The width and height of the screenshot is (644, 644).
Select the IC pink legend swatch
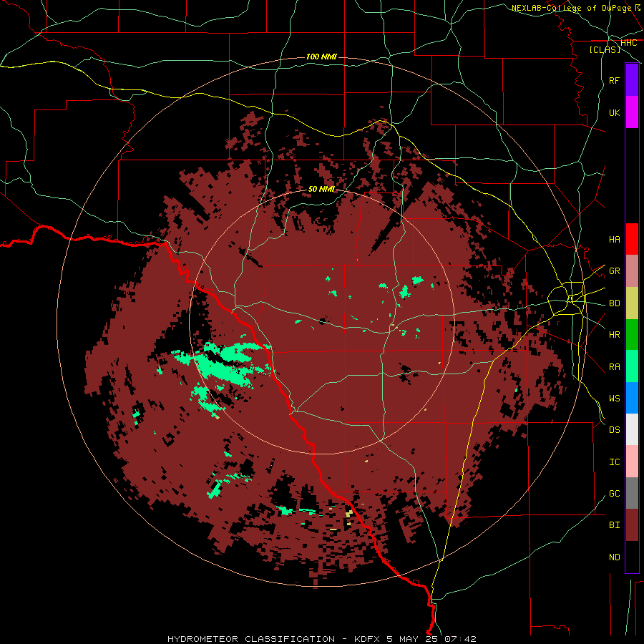coord(632,462)
